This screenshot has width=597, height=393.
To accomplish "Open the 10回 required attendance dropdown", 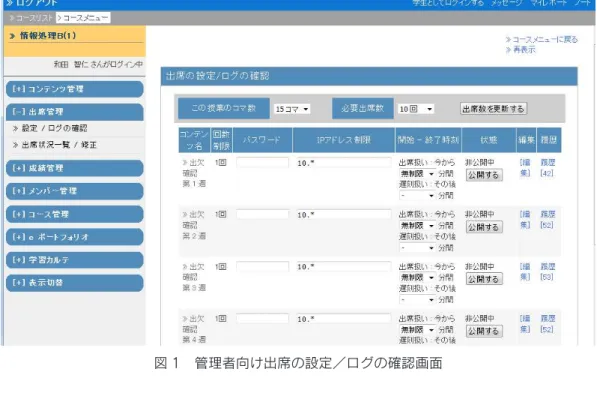I will pyautogui.click(x=415, y=109).
